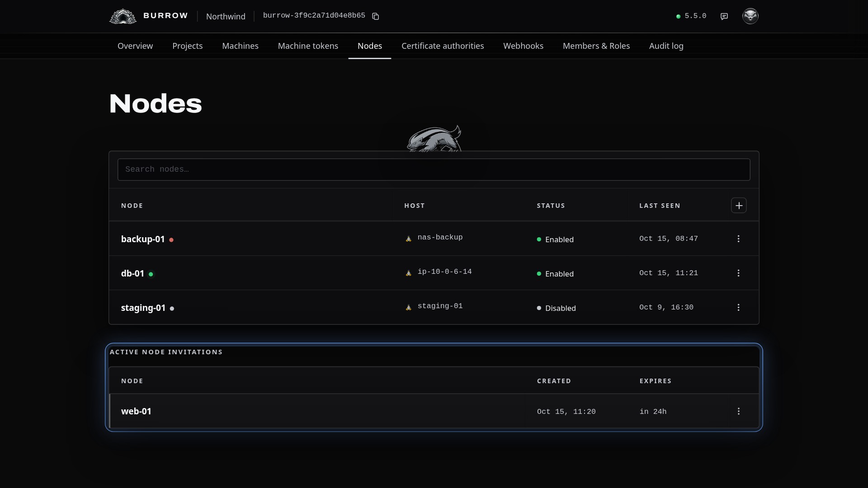
Task: Go to the Webhooks tab
Action: coord(524,46)
